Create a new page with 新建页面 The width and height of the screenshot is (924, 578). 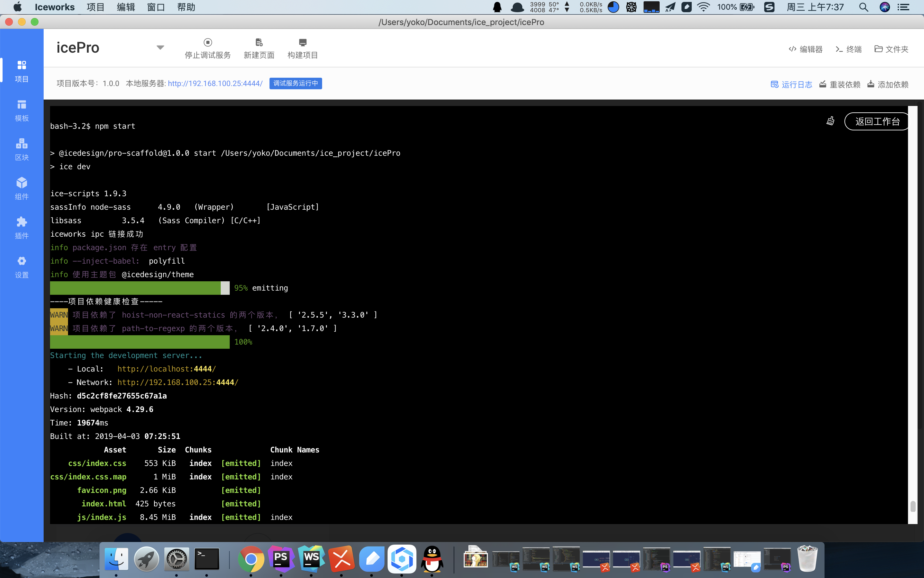[x=259, y=48]
